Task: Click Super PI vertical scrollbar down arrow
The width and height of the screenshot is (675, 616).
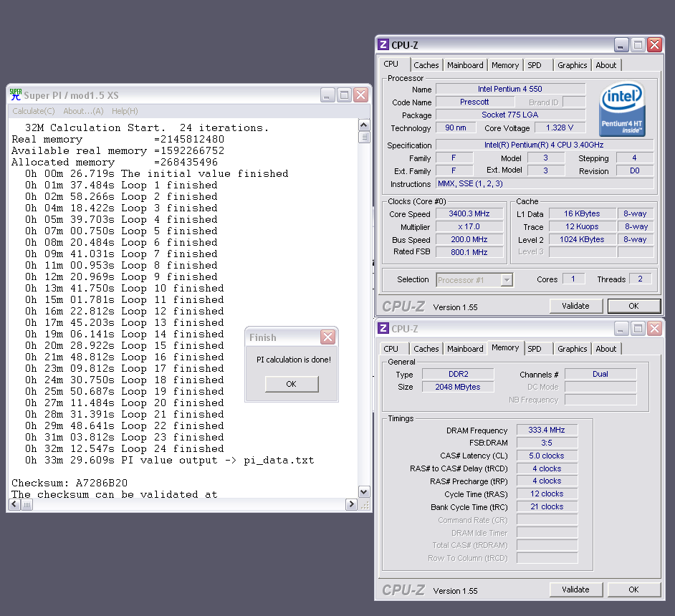Action: 364,491
